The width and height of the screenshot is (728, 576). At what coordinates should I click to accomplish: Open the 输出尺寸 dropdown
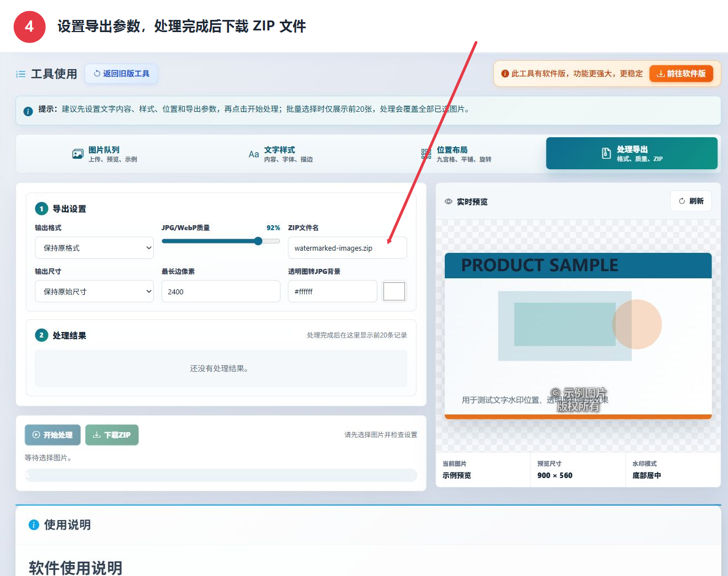click(94, 292)
